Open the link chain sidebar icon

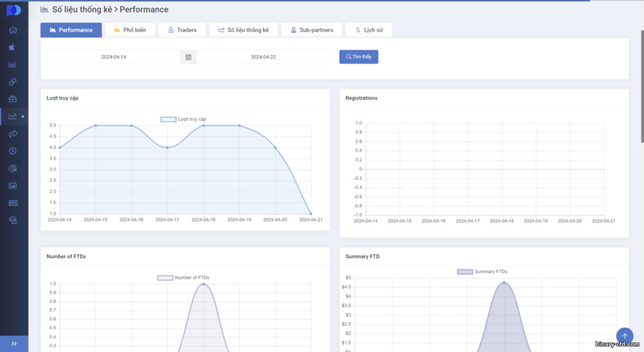[x=13, y=82]
